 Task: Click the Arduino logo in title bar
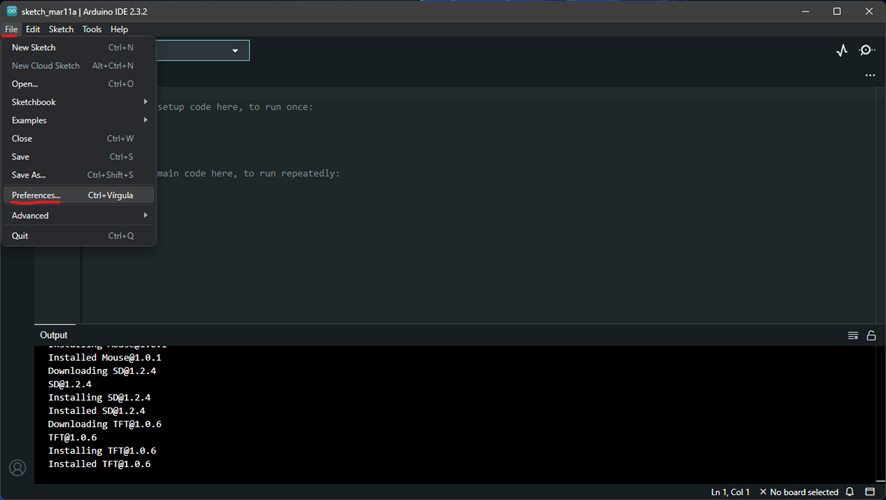pos(11,11)
